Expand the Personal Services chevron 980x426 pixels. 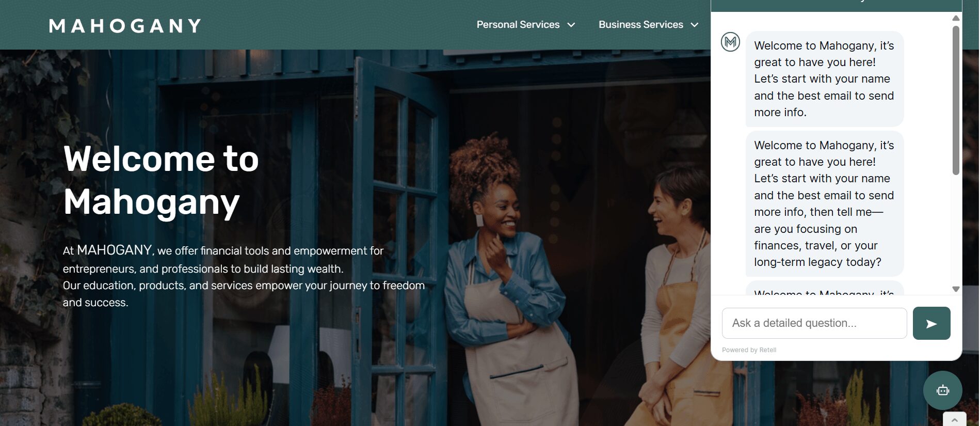click(571, 25)
